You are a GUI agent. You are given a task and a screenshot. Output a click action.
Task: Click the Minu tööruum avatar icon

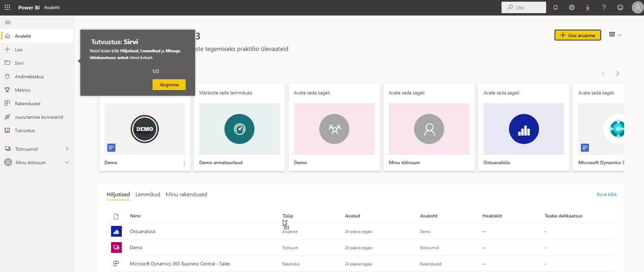8,162
